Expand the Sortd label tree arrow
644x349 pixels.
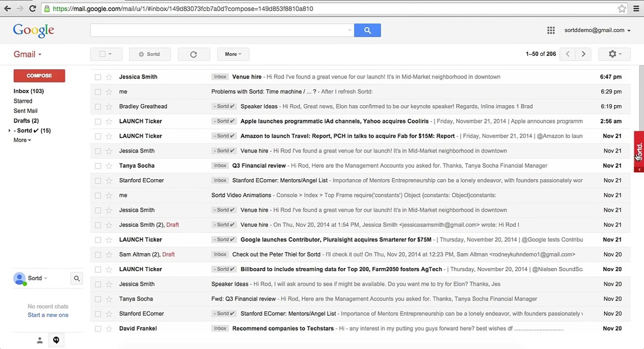tap(9, 130)
